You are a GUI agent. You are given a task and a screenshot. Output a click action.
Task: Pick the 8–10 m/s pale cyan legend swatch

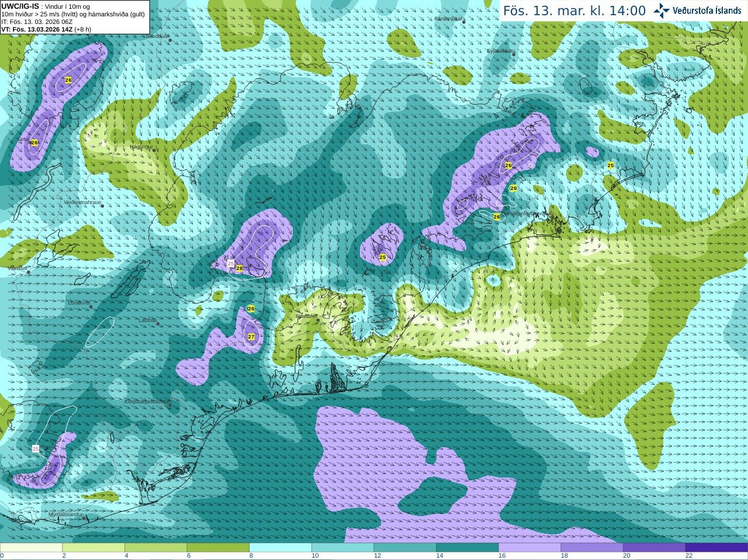tap(280, 548)
